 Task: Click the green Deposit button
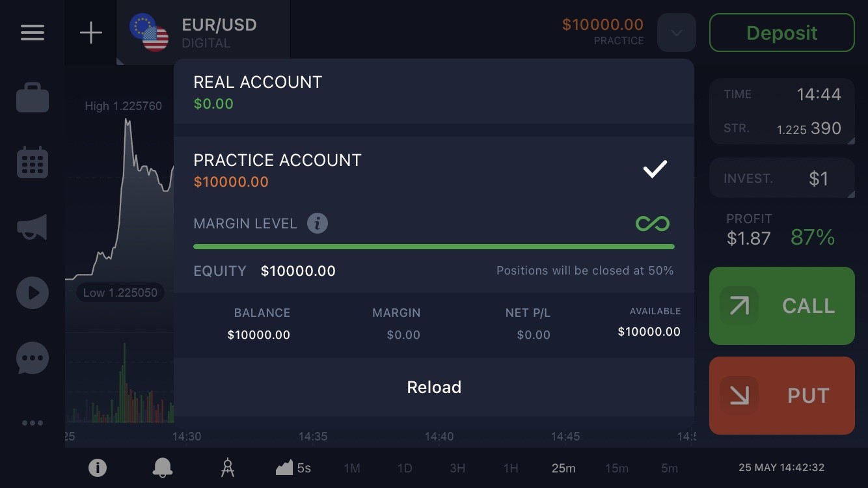click(x=782, y=33)
